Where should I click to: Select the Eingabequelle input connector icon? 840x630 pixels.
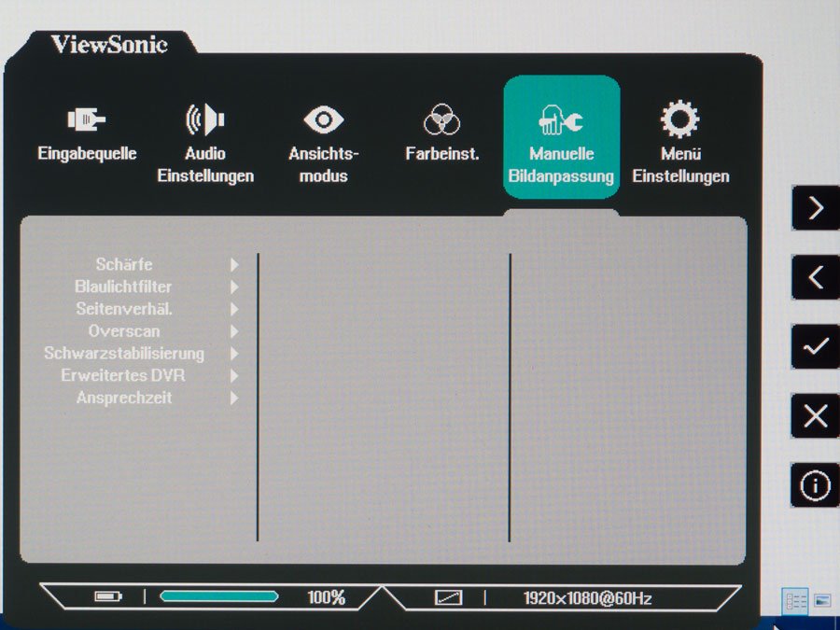(x=87, y=119)
